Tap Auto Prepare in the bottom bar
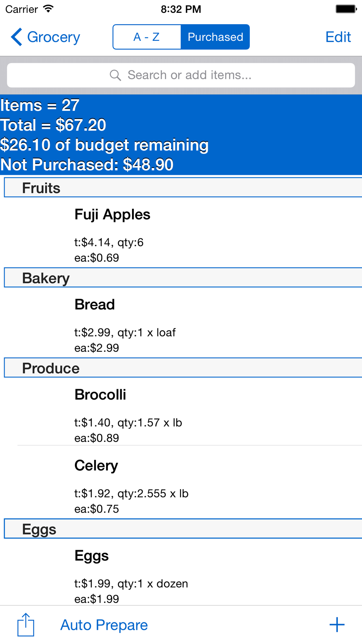Image resolution: width=362 pixels, height=644 pixels. tap(104, 625)
